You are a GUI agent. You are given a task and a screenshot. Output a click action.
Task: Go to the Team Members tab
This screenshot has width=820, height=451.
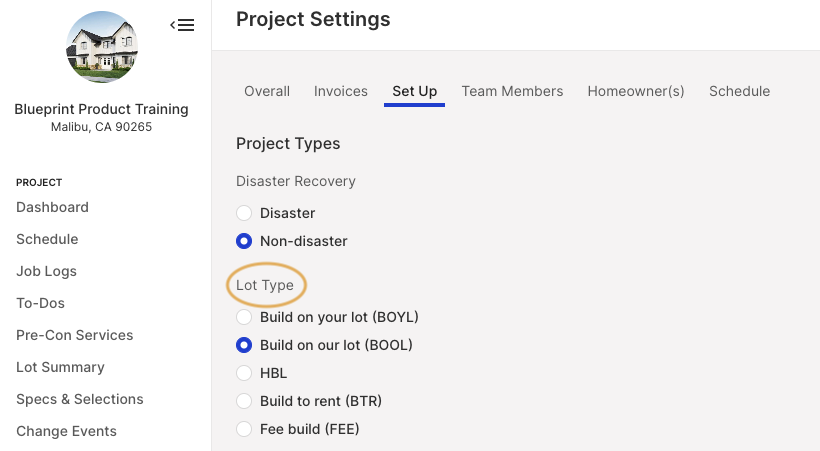(x=512, y=91)
